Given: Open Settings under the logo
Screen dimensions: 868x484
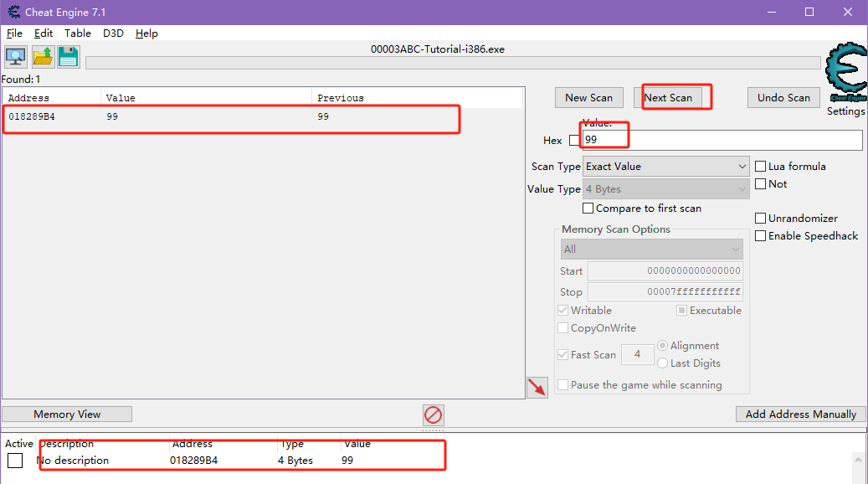Looking at the screenshot, I should click(x=845, y=111).
